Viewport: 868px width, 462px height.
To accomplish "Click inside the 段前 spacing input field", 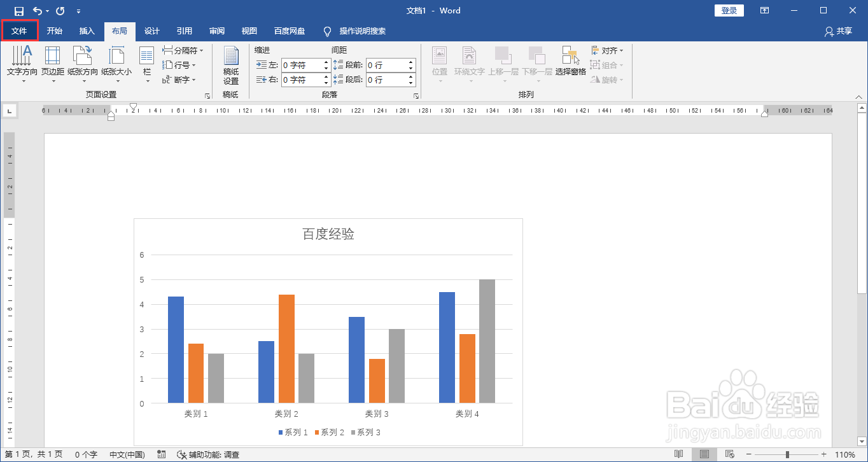I will coord(388,64).
